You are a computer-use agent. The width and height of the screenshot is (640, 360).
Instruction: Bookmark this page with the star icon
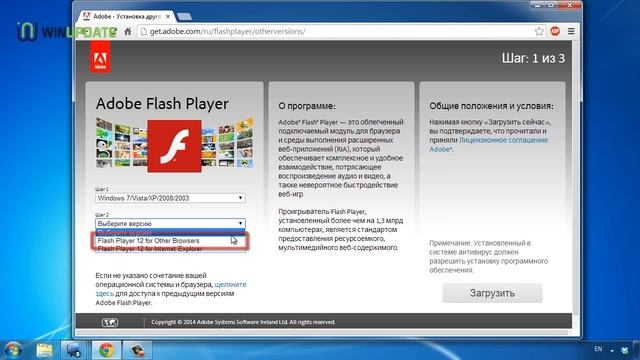tap(539, 31)
